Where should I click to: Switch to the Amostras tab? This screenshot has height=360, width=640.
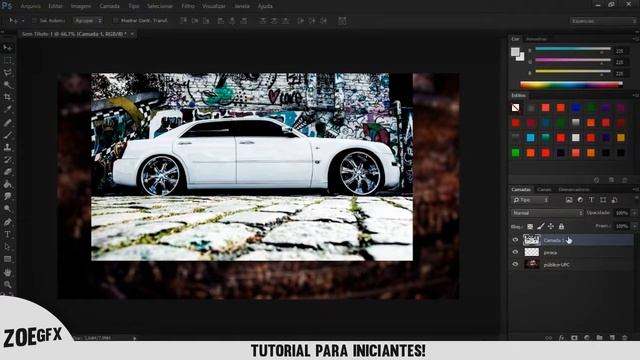pos(536,39)
